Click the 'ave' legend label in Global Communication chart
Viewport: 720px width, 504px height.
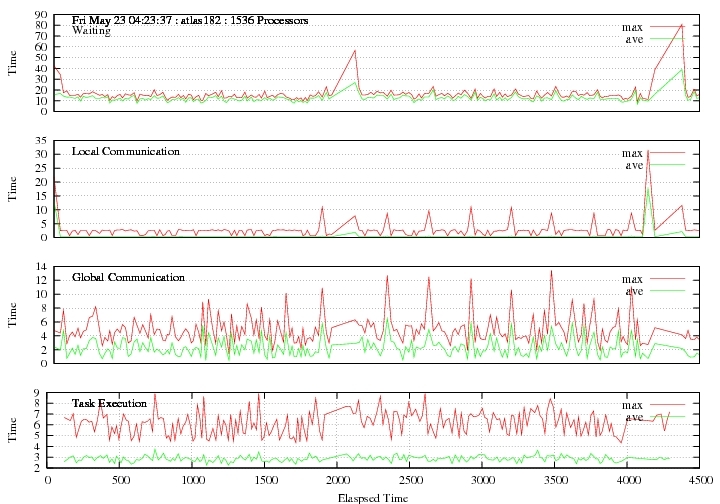click(634, 291)
